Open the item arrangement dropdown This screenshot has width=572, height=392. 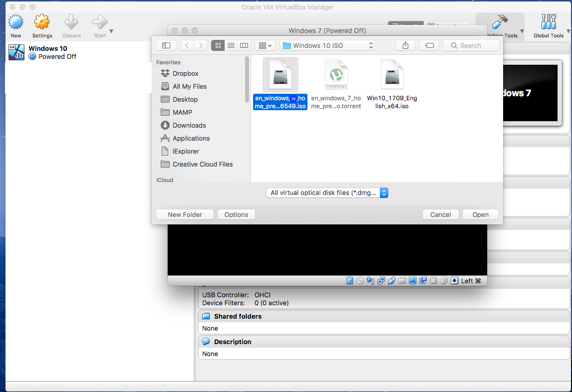265,45
